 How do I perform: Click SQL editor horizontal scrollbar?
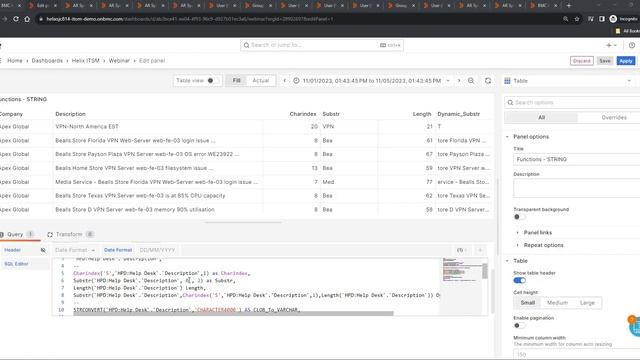pyautogui.click(x=233, y=313)
